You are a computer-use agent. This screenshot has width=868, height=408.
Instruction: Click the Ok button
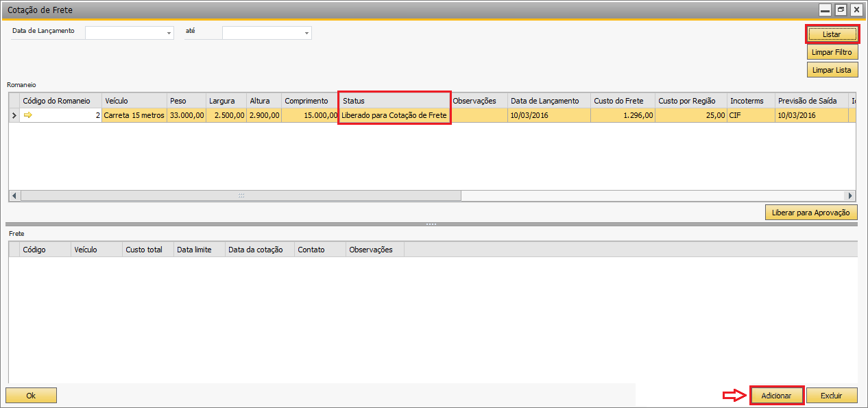[31, 396]
